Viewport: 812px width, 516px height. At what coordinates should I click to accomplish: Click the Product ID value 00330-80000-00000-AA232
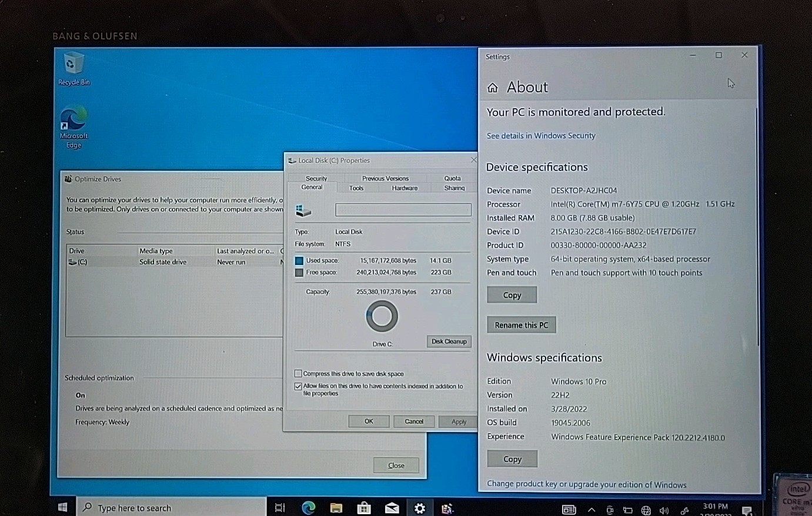599,245
